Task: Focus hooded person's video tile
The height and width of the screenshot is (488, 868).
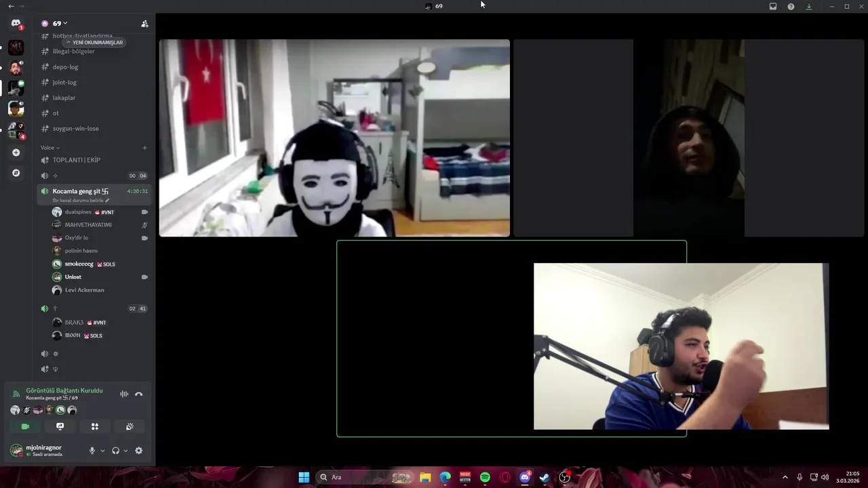Action: (x=688, y=138)
